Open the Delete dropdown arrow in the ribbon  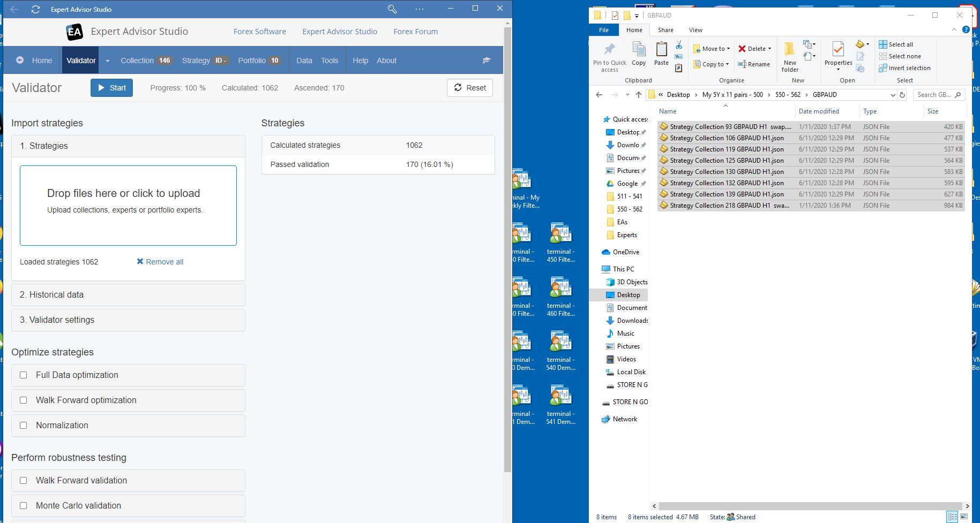click(x=769, y=49)
